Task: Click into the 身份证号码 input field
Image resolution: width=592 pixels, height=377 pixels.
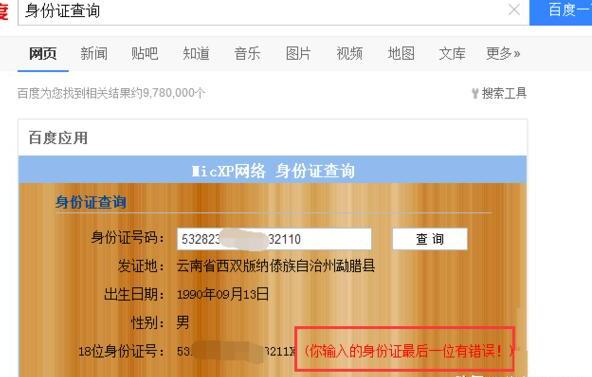Action: [274, 239]
